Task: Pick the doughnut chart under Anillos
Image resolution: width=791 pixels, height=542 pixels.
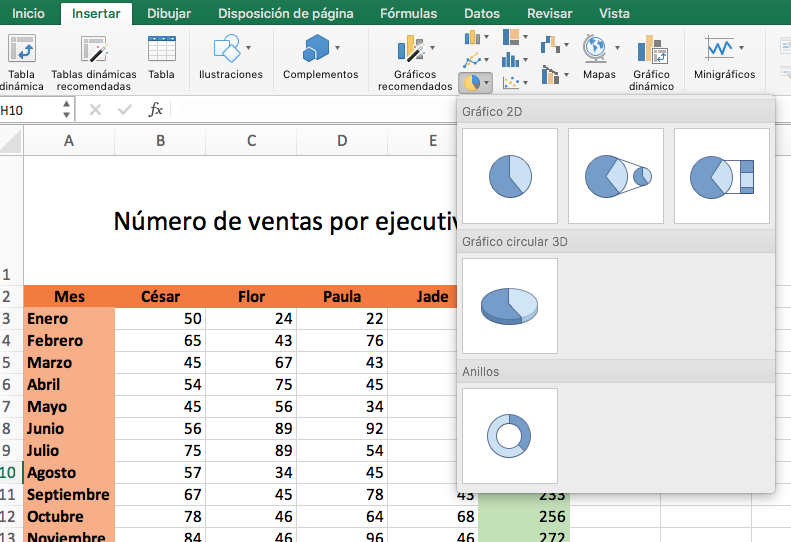Action: click(x=510, y=436)
